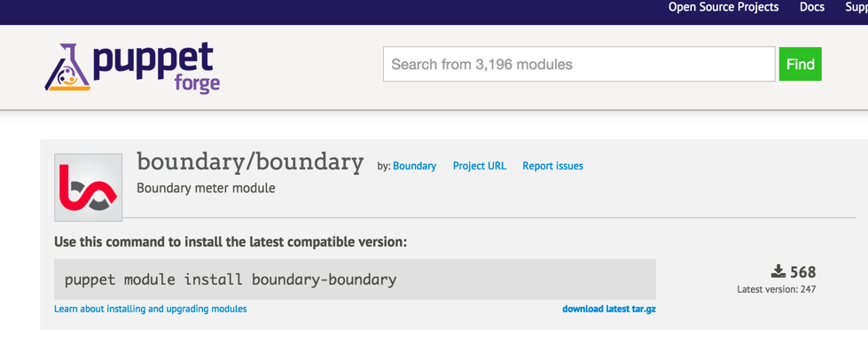868x338 pixels.
Task: Open the Report issues link
Action: [x=552, y=166]
